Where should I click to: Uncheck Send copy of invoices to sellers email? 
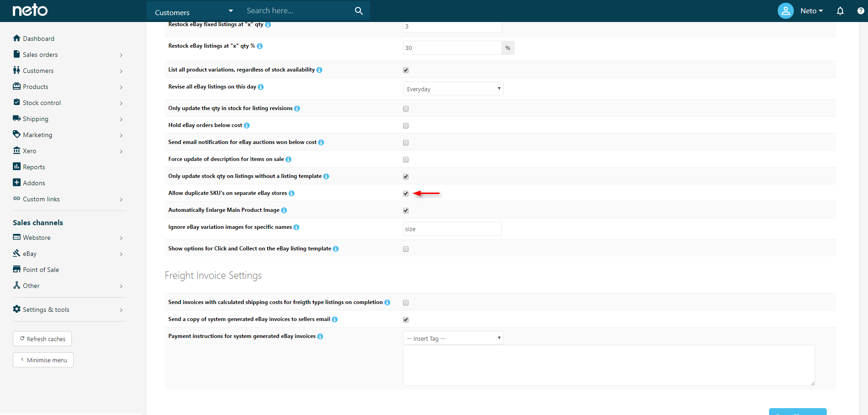click(406, 320)
